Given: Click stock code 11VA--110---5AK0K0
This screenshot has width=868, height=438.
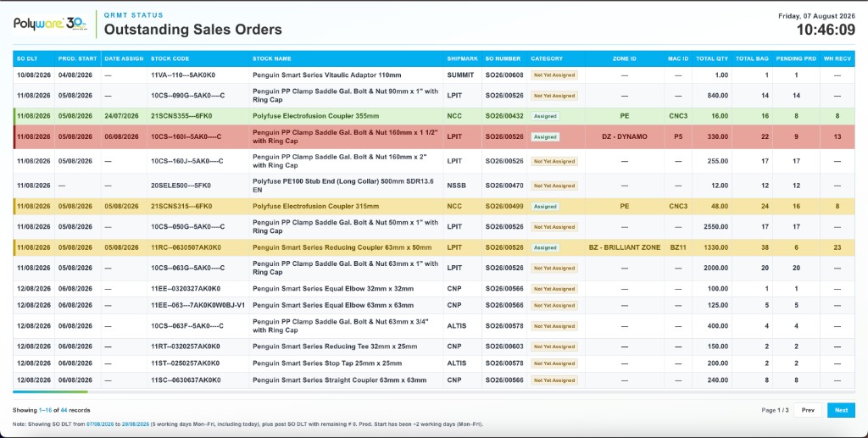Looking at the screenshot, I should (183, 75).
